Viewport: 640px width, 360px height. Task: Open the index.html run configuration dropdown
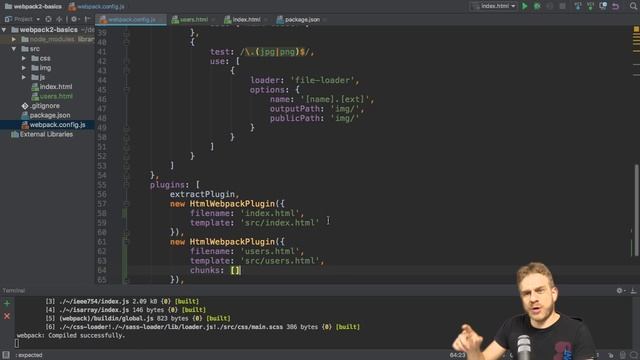493,6
